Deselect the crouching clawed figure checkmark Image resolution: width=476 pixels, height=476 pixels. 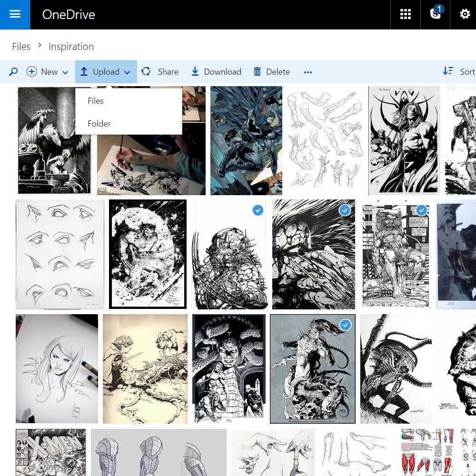coord(345,210)
